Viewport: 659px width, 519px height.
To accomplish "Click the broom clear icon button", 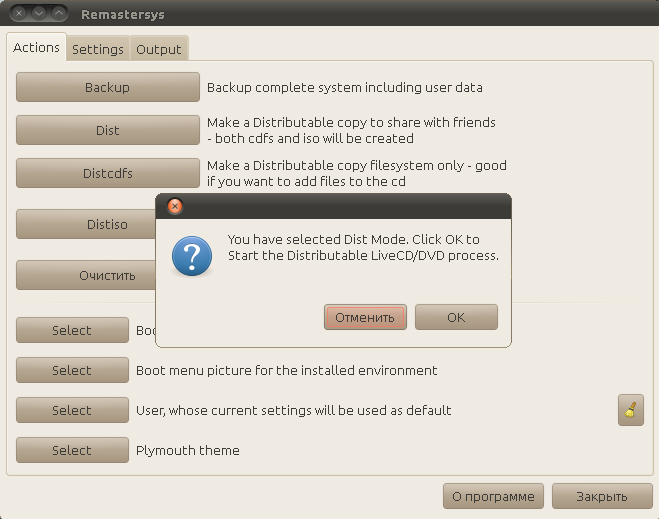I will 631,410.
